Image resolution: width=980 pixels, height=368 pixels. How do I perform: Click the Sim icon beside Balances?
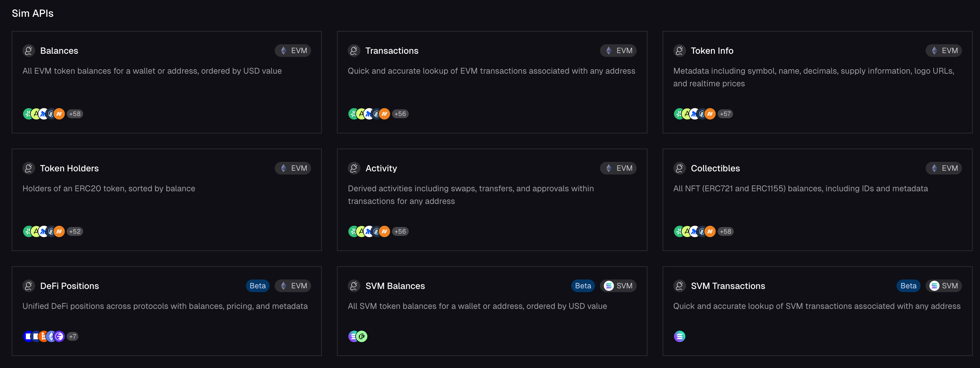28,51
